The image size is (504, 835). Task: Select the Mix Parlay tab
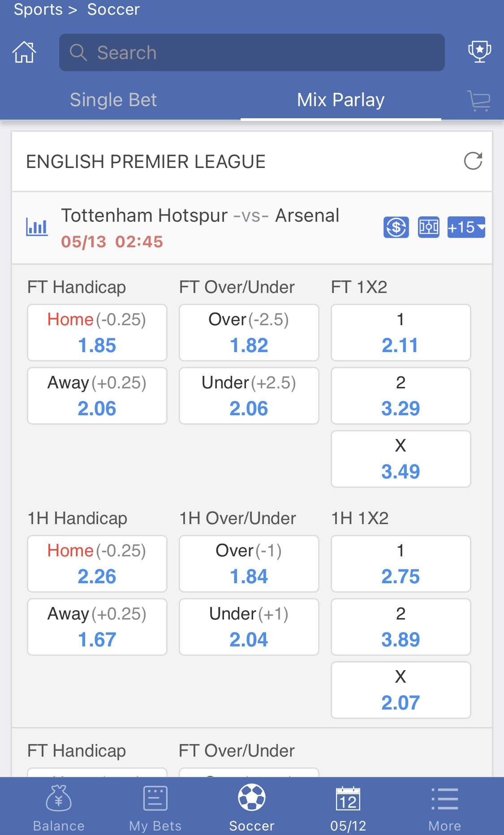coord(341,100)
